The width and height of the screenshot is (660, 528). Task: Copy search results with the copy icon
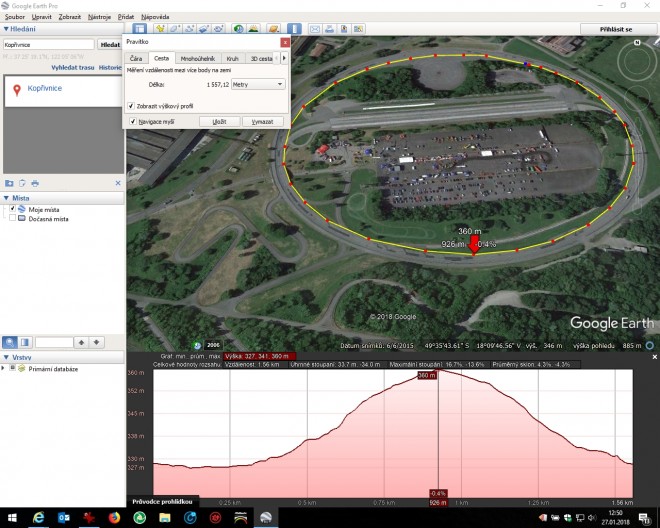pyautogui.click(x=22, y=183)
